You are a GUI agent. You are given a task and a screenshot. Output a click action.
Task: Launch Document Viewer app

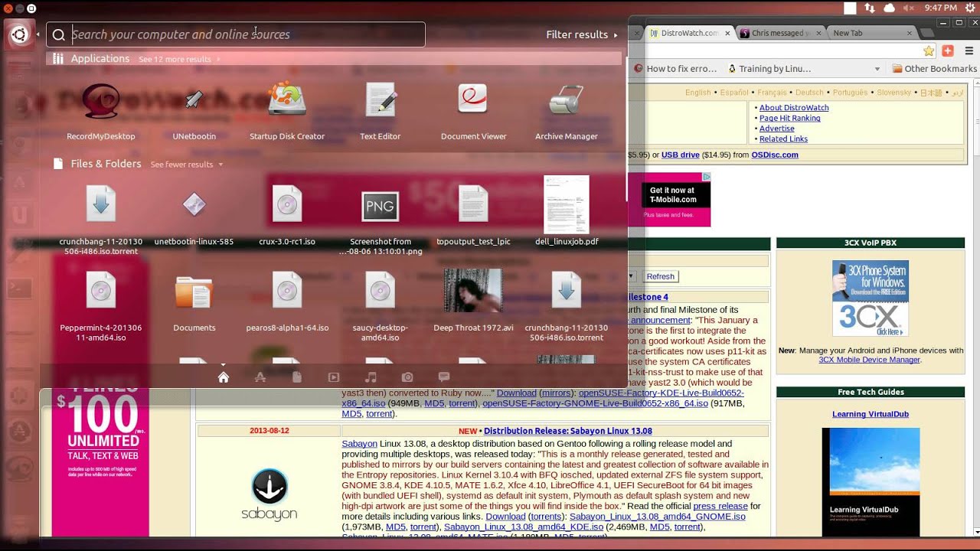coord(473,99)
